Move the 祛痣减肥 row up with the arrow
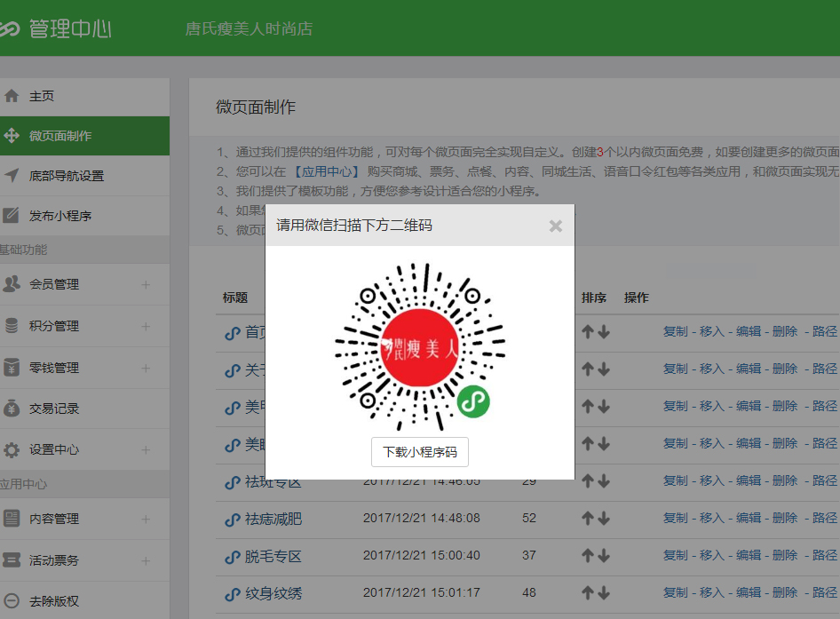840x619 pixels. point(587,518)
